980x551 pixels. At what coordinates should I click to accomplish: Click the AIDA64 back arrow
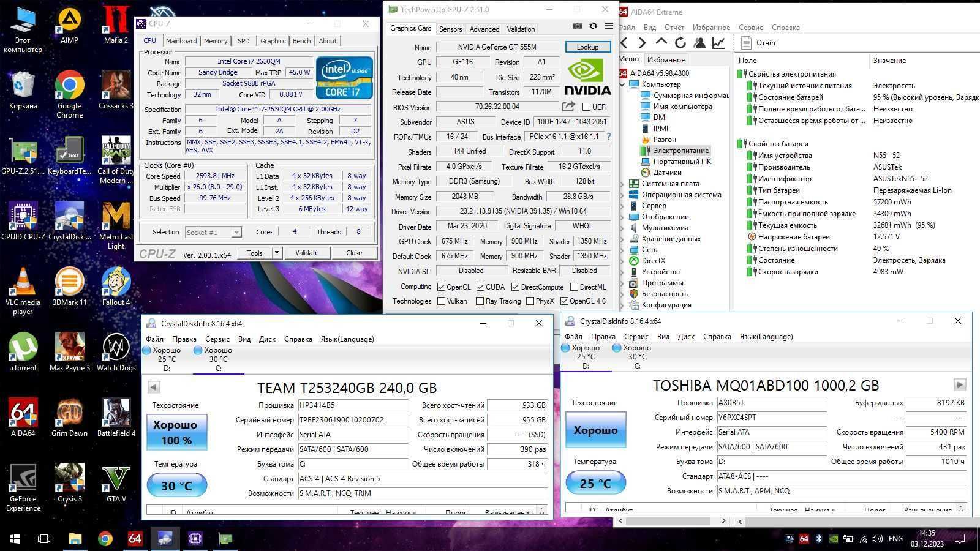click(x=624, y=42)
